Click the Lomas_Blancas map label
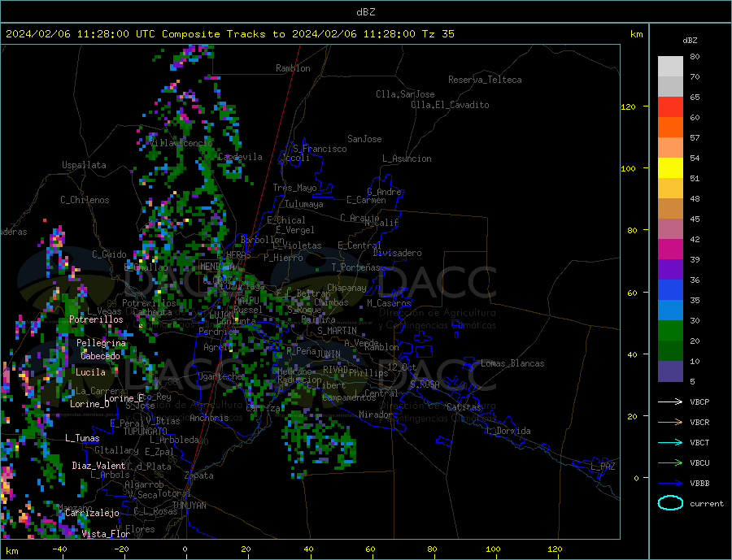 [512, 363]
